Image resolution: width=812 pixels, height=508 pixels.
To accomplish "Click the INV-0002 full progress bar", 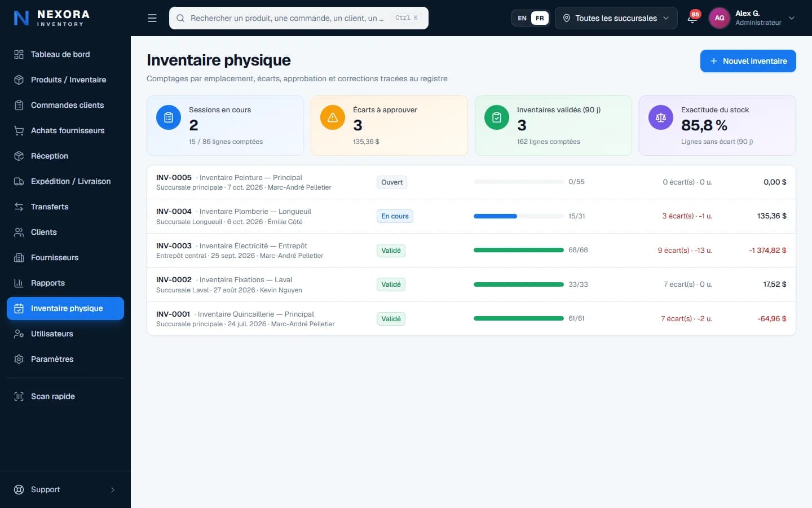I will point(519,284).
